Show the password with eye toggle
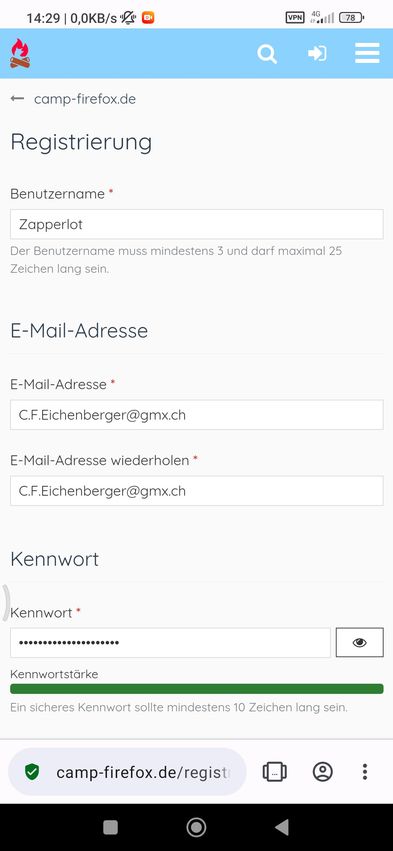393x851 pixels. point(359,643)
